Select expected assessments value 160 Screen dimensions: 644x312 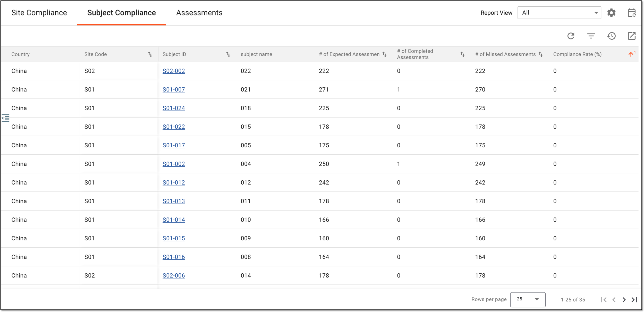[x=324, y=238]
